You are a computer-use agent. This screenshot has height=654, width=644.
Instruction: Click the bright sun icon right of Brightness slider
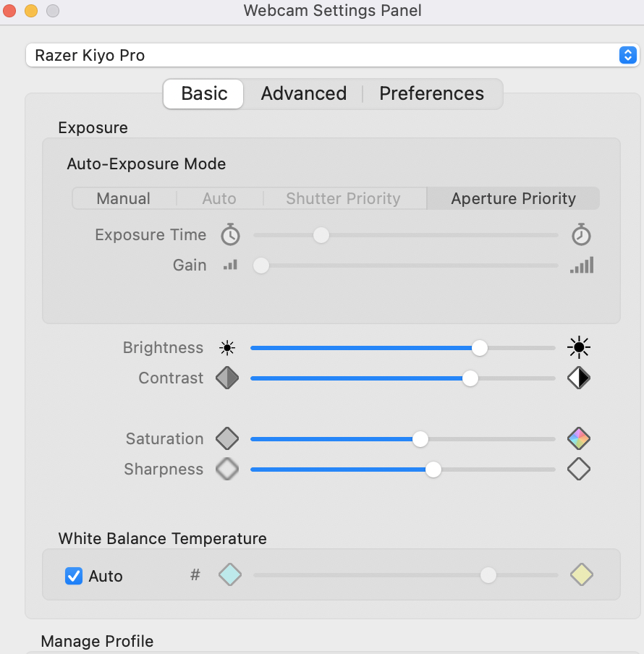coord(578,347)
